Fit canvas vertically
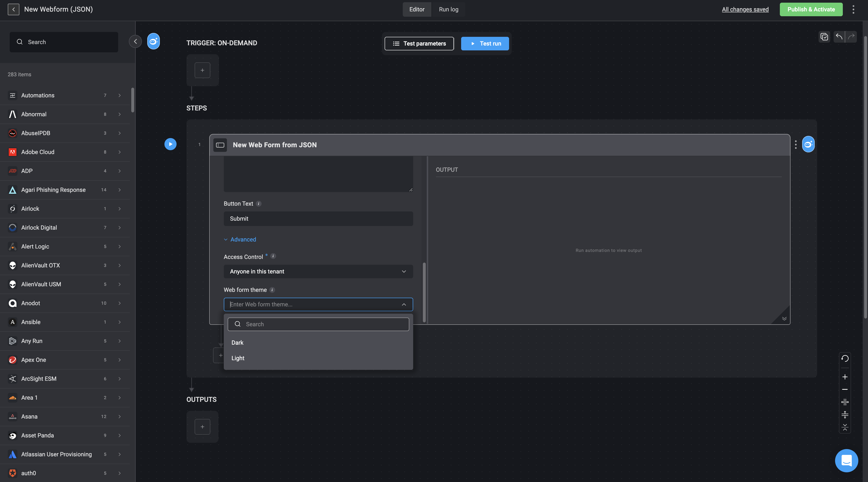Screen dimensions: 868x482 [845, 415]
